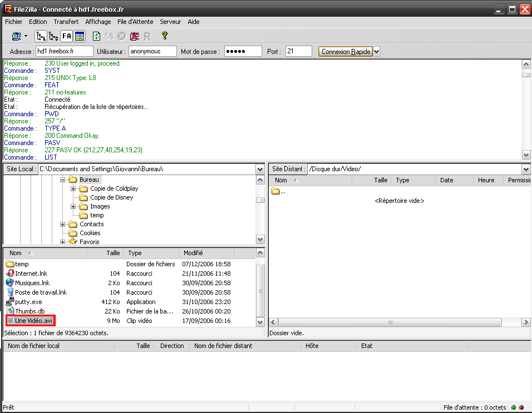Screen dimensions: 532x413
Task: Sort local files by Nom column
Action: [x=45, y=253]
